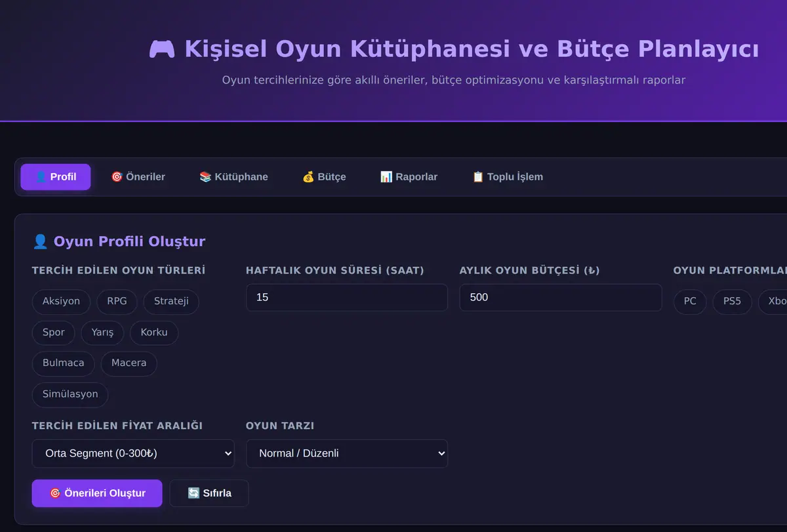Select the Spor genre chip
The height and width of the screenshot is (532, 787).
pyautogui.click(x=53, y=332)
